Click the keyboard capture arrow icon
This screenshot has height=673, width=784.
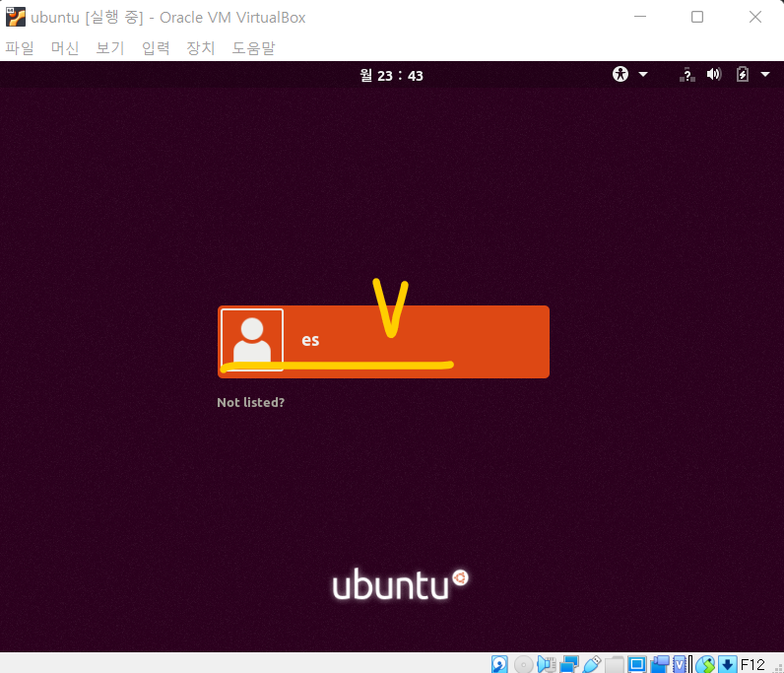(728, 664)
